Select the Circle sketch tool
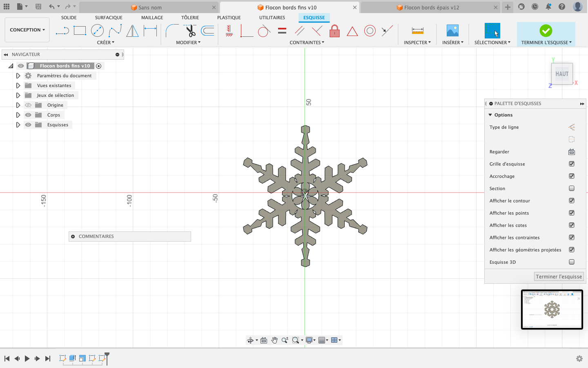588x368 pixels. coord(97,31)
